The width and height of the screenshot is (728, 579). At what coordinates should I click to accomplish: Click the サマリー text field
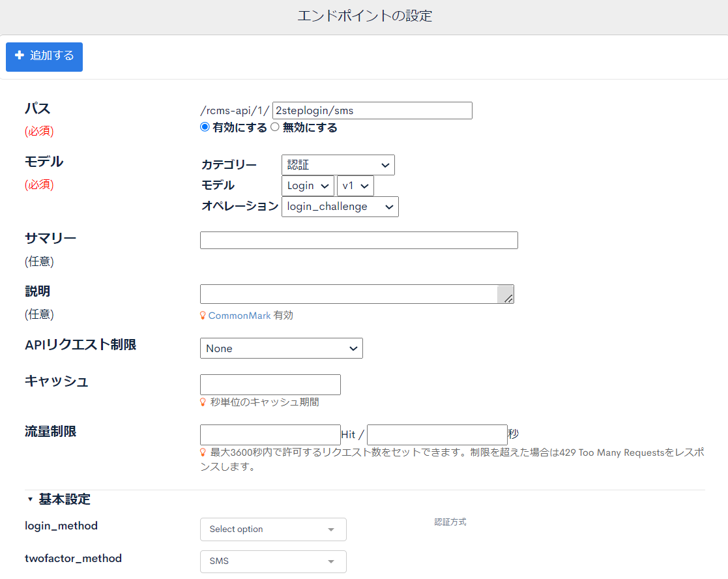click(359, 240)
